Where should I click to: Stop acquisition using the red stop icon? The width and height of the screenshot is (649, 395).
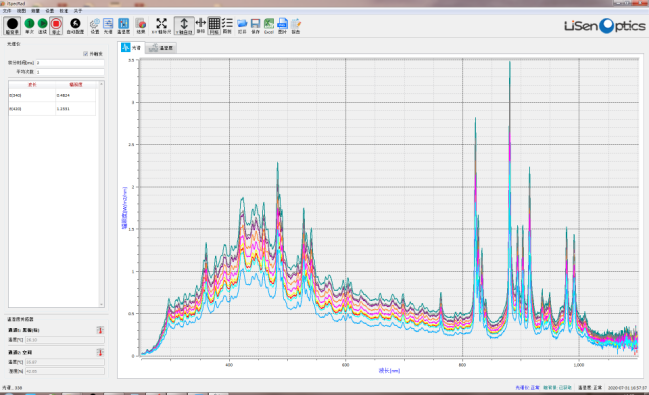click(56, 25)
